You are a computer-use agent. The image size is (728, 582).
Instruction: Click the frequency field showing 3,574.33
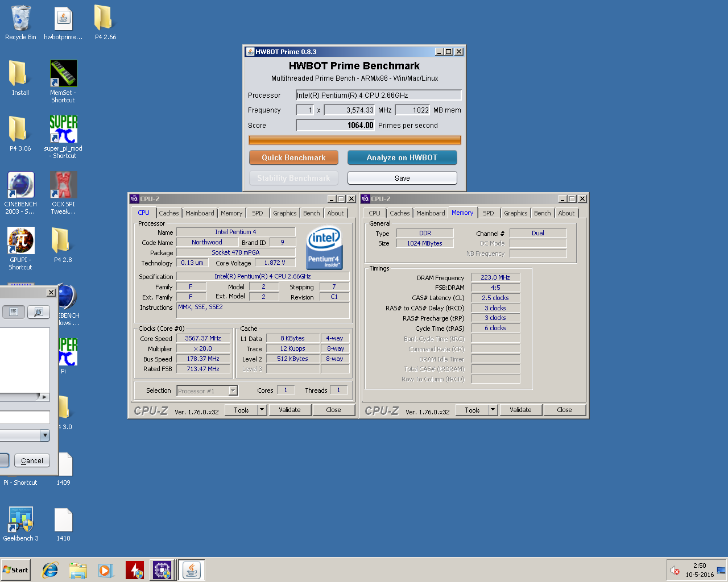pyautogui.click(x=350, y=110)
